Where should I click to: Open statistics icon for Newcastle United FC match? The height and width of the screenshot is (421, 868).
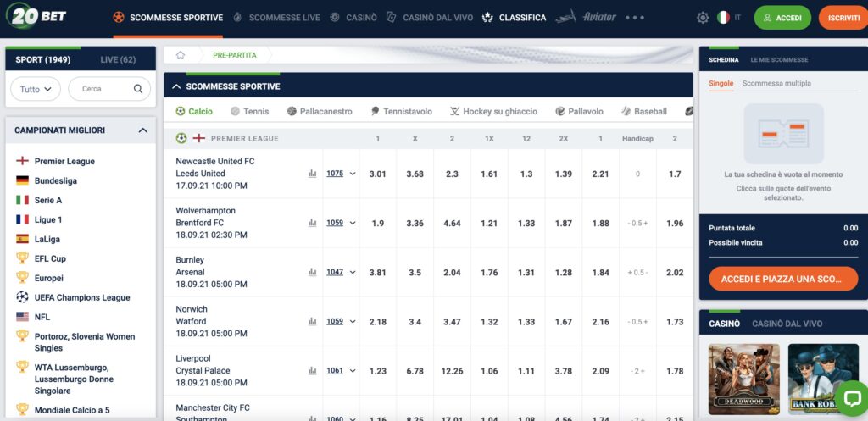pyautogui.click(x=312, y=174)
